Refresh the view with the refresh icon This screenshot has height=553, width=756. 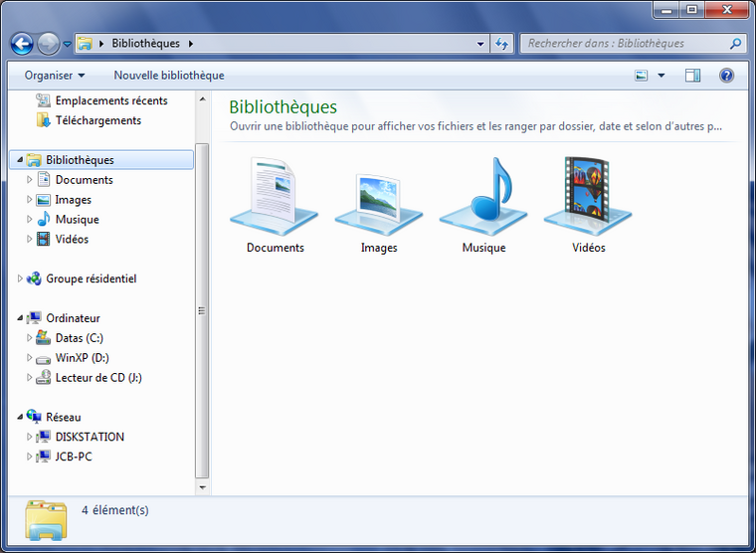coord(502,44)
